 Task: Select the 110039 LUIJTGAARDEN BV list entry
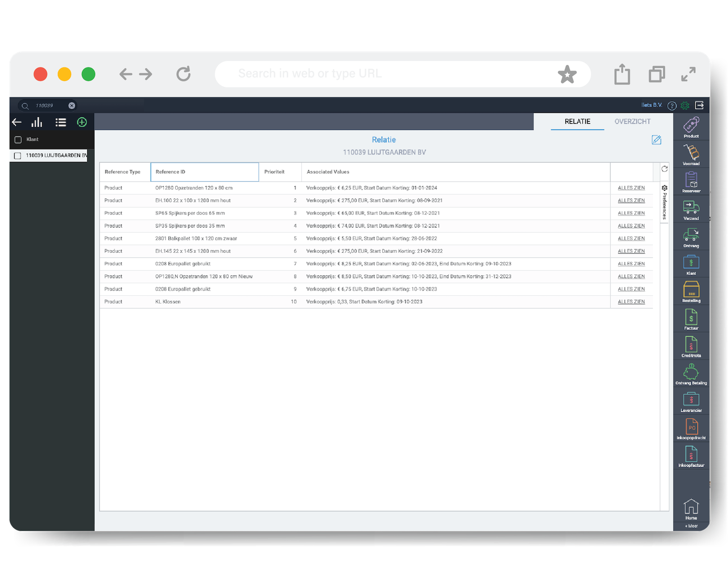(49, 156)
